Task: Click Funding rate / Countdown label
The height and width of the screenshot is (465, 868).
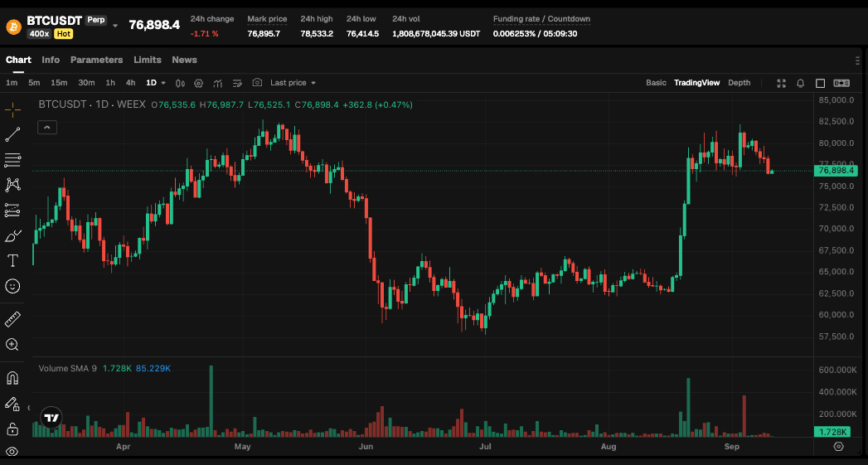Action: [541, 19]
